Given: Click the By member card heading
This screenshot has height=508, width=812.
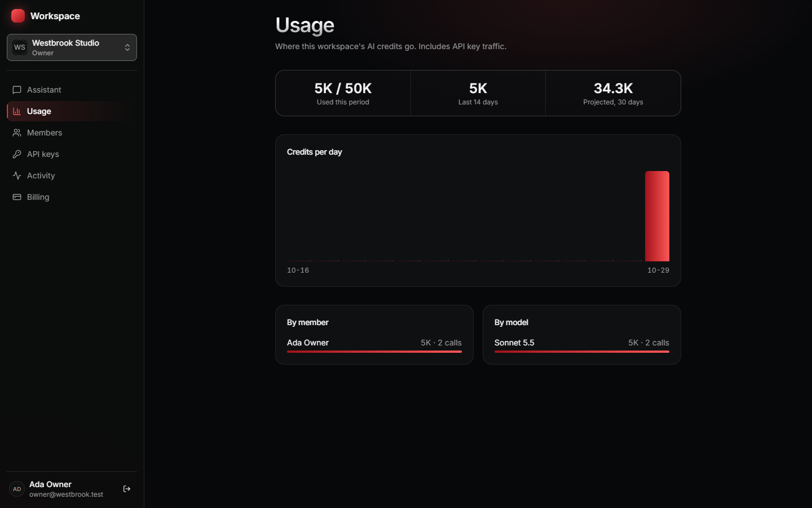Looking at the screenshot, I should point(307,322).
